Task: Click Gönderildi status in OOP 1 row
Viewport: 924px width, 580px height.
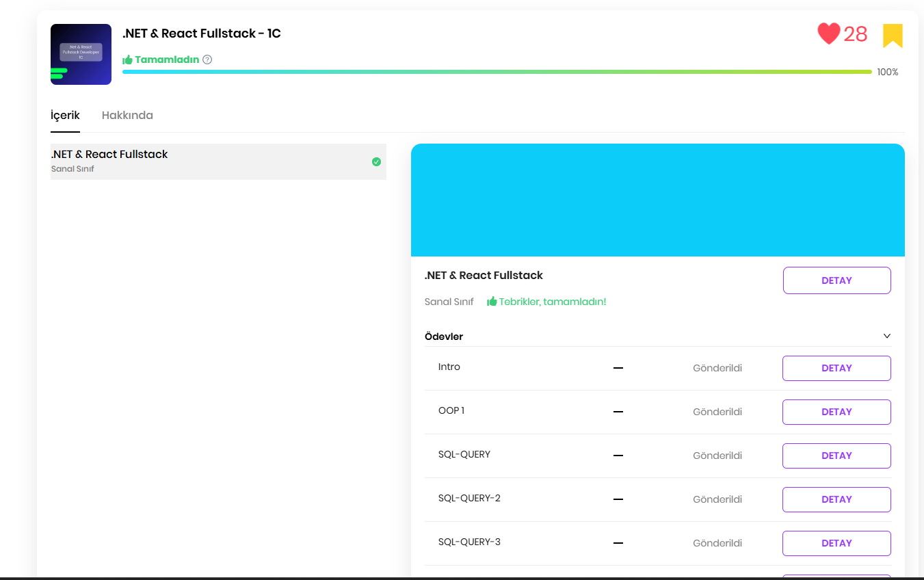Action: [717, 412]
